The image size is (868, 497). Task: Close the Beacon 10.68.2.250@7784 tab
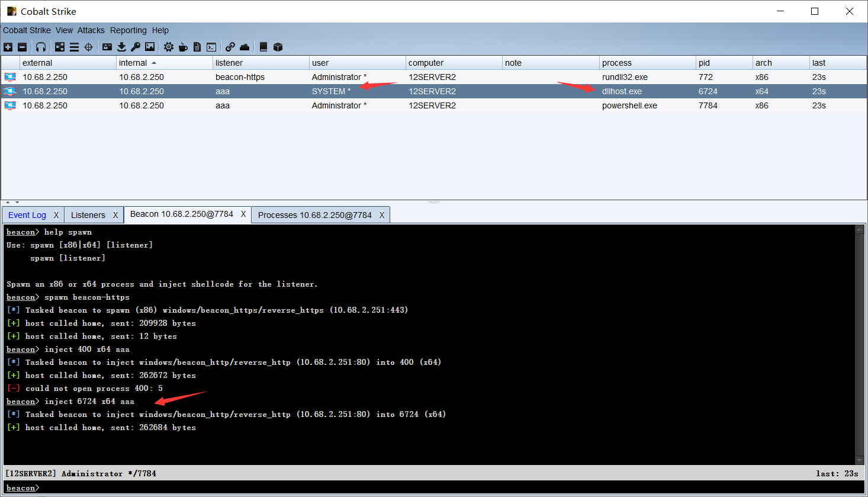pos(243,214)
